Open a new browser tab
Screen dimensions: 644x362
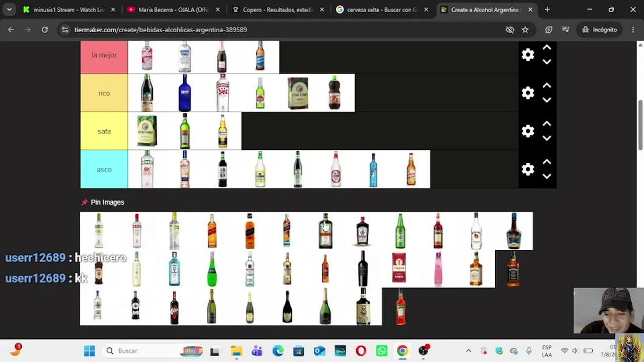tap(547, 10)
